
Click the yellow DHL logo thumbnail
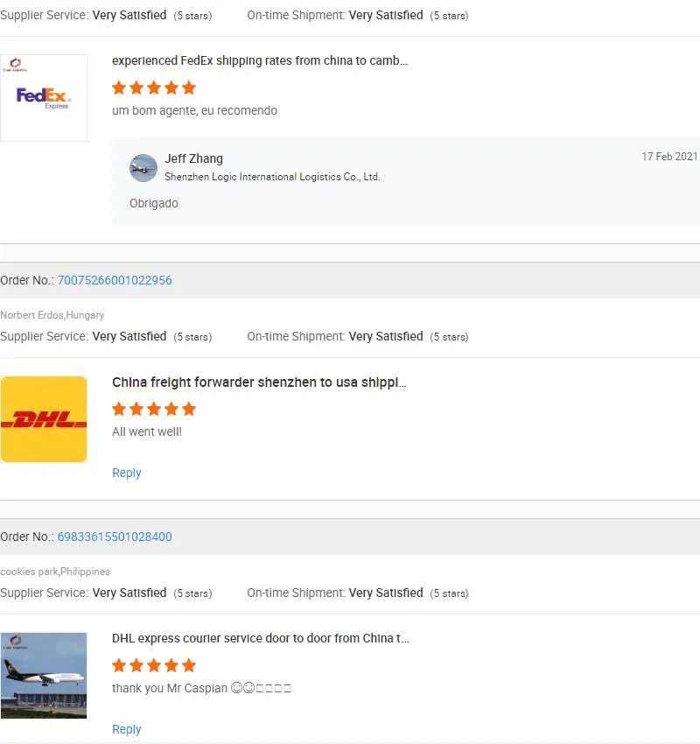(x=44, y=419)
